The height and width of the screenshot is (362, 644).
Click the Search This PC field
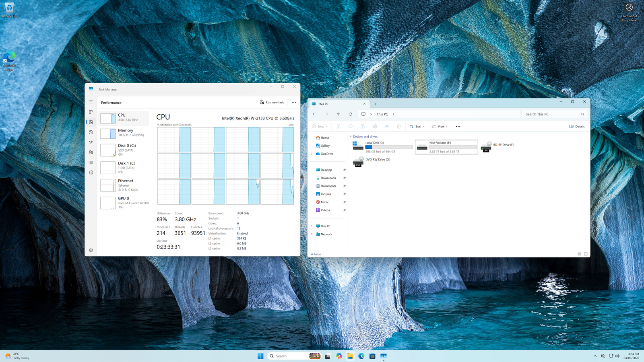551,114
